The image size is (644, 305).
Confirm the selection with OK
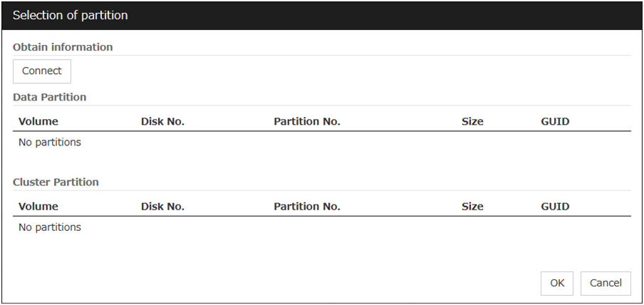pos(557,283)
